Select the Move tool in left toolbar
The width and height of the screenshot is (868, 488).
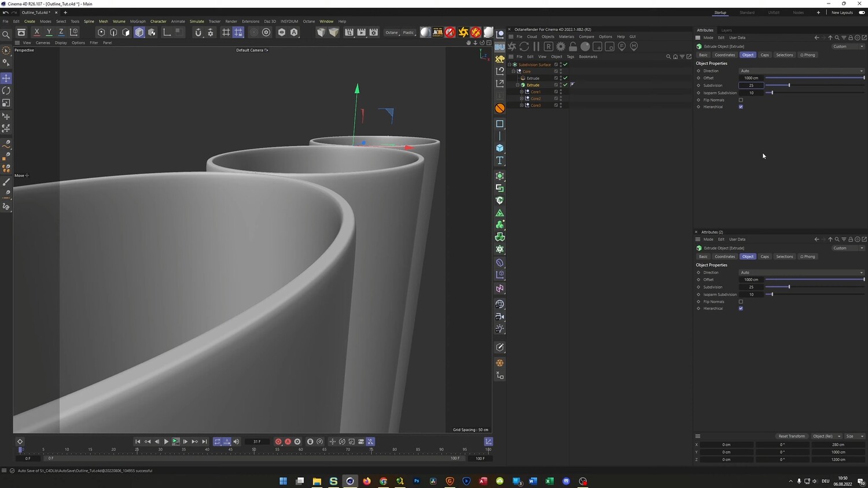[6, 78]
